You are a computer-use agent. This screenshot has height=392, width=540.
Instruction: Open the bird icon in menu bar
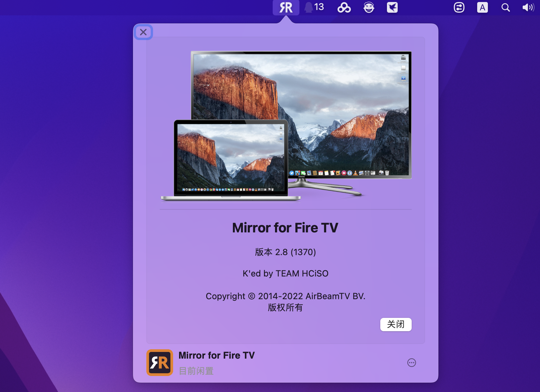pos(392,7)
